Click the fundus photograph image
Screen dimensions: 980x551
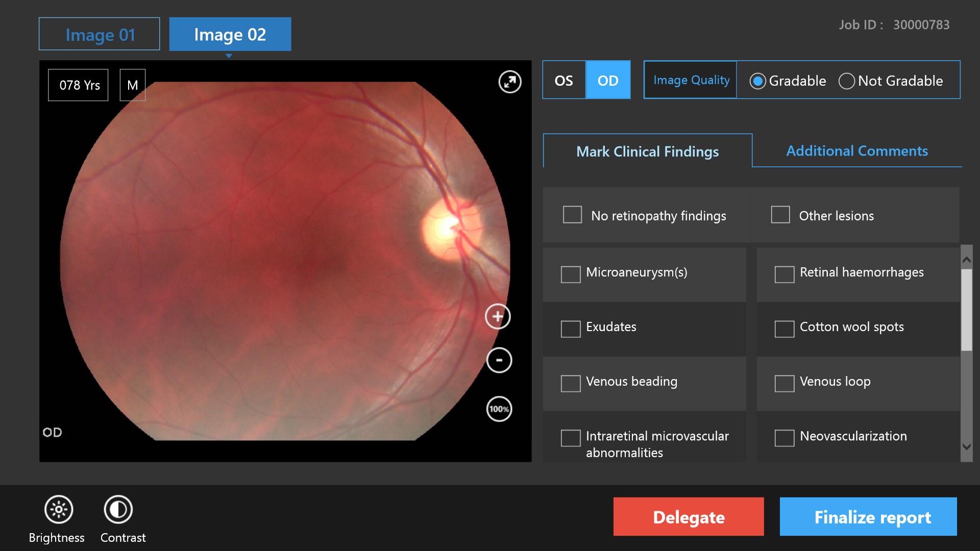pyautogui.click(x=286, y=260)
